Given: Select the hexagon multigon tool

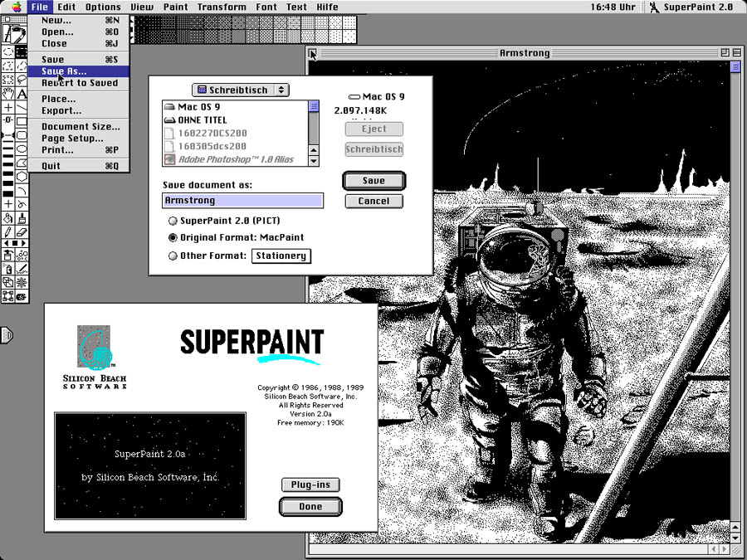Looking at the screenshot, I should (x=22, y=177).
